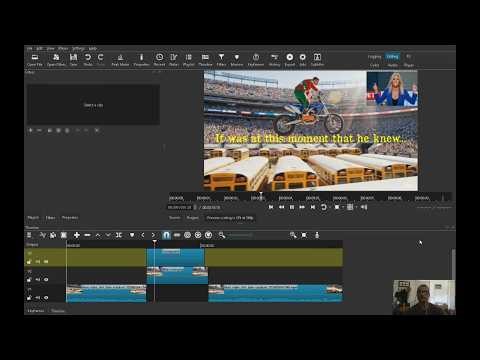480x360 pixels.
Task: Select the middle-track clip in the timeline
Action: (177, 275)
